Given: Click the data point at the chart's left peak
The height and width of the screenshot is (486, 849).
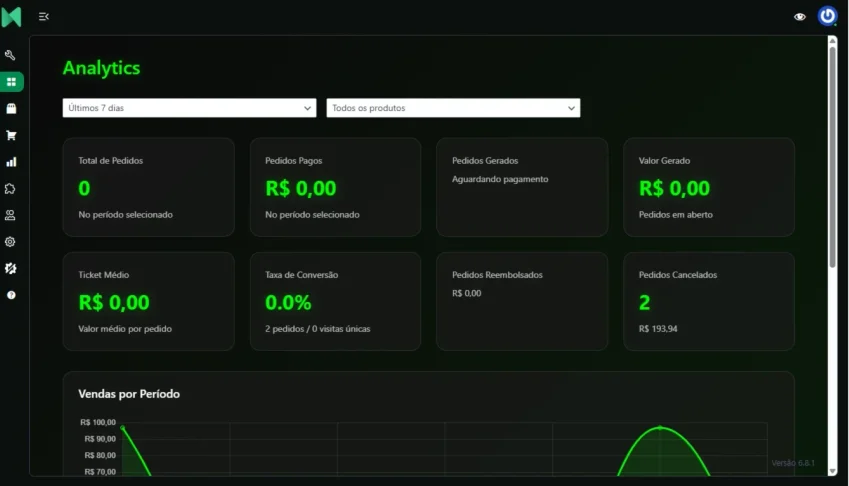Looking at the screenshot, I should [122, 428].
